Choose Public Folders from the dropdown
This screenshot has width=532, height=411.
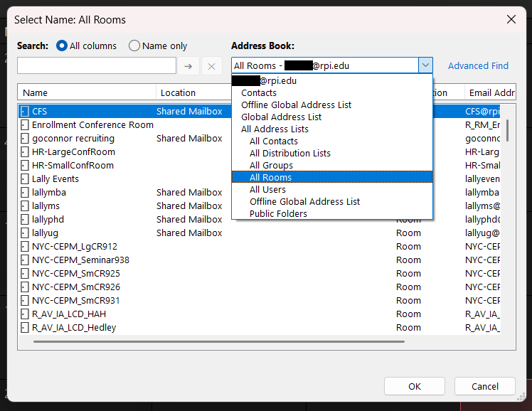[278, 213]
